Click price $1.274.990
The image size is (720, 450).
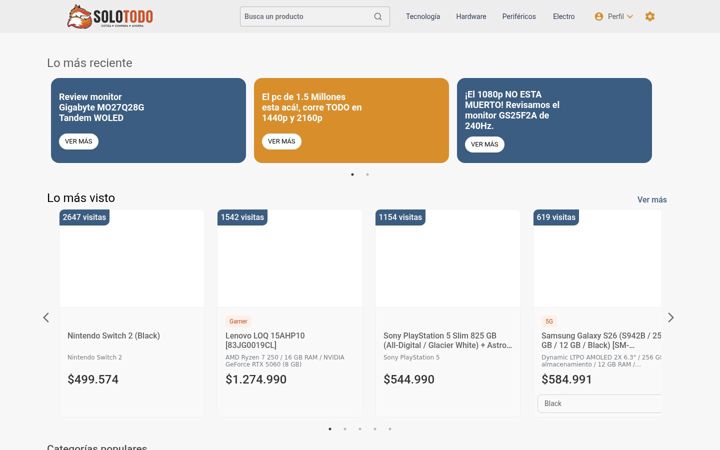click(x=256, y=379)
